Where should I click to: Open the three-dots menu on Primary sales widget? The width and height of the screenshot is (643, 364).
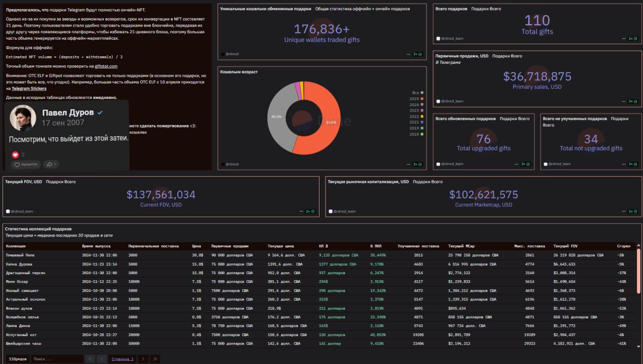(x=623, y=101)
